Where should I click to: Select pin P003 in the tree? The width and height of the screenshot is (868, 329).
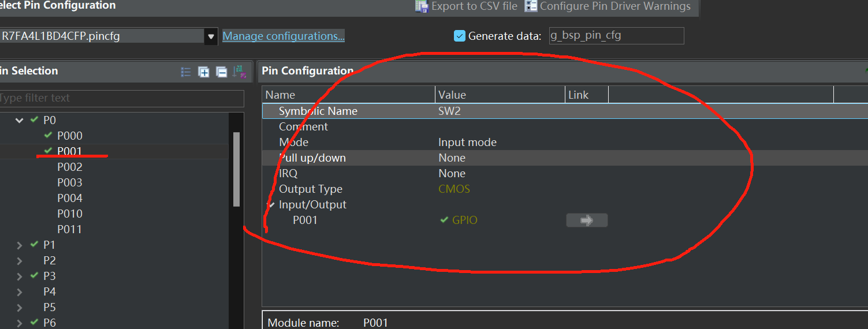click(70, 182)
